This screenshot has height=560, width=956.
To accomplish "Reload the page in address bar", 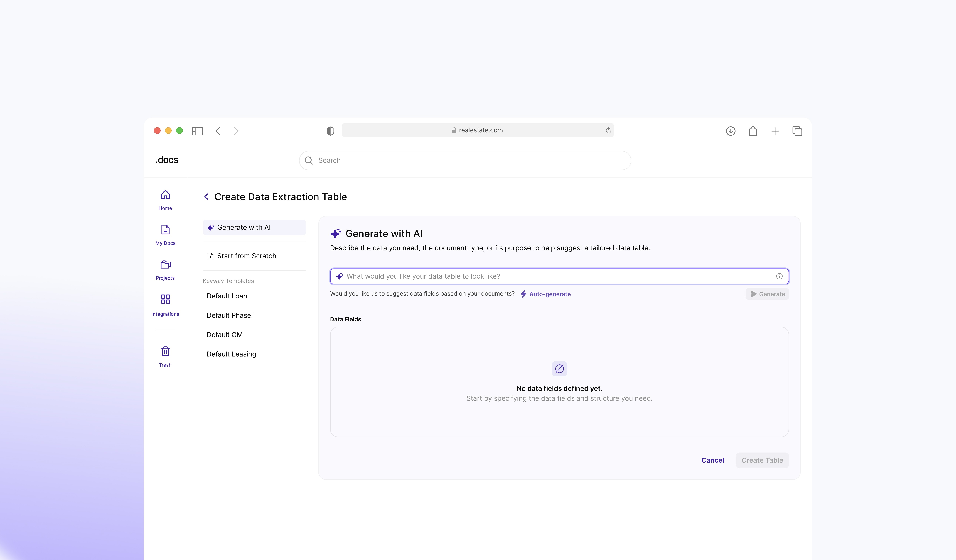I will (608, 130).
